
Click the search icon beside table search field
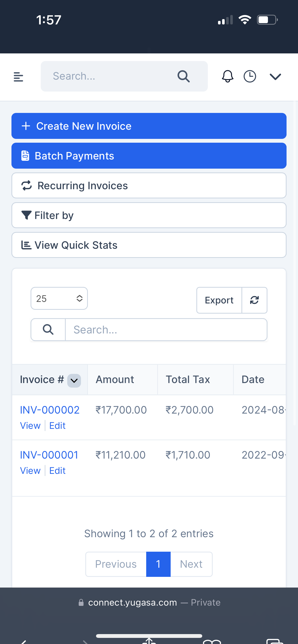click(x=48, y=330)
